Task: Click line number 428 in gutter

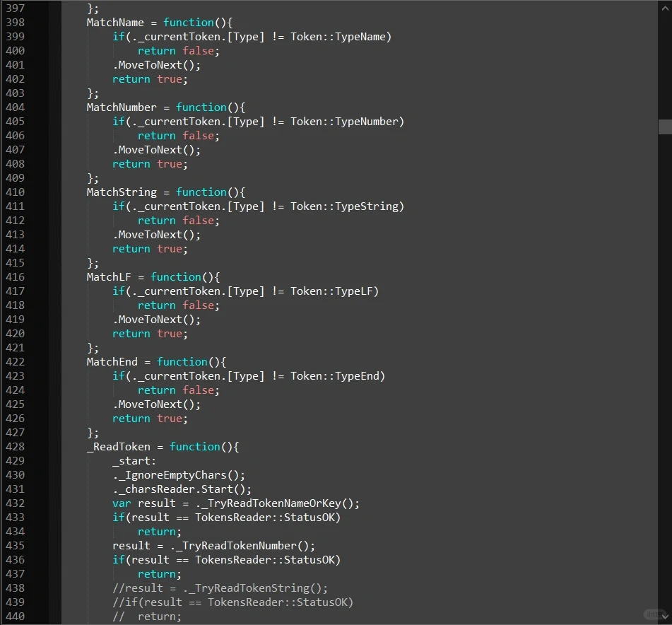Action: (x=15, y=447)
